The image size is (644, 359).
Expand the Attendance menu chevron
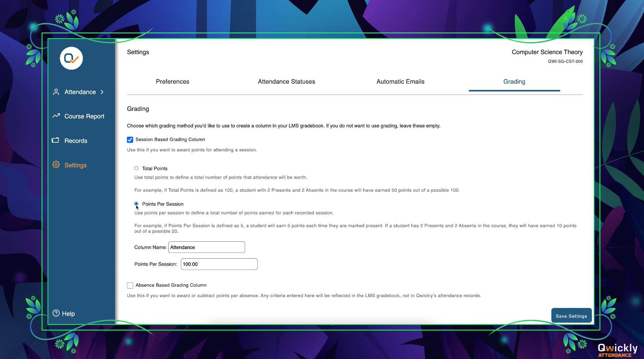[102, 92]
